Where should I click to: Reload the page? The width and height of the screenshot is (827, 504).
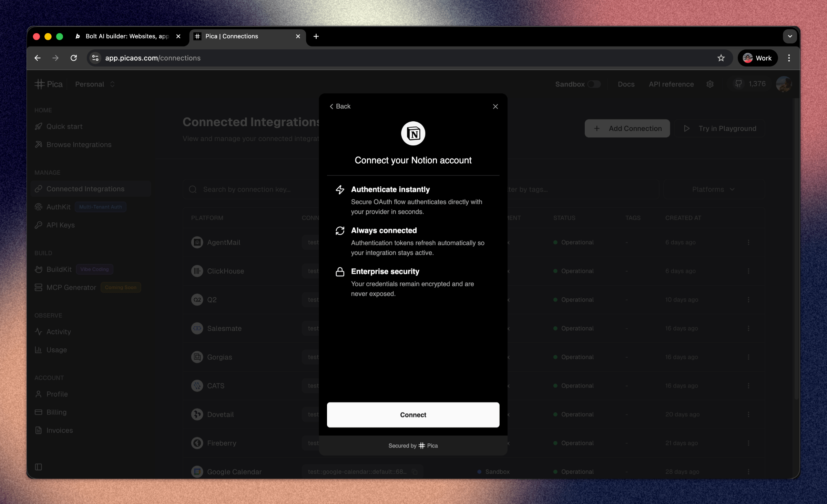74,58
